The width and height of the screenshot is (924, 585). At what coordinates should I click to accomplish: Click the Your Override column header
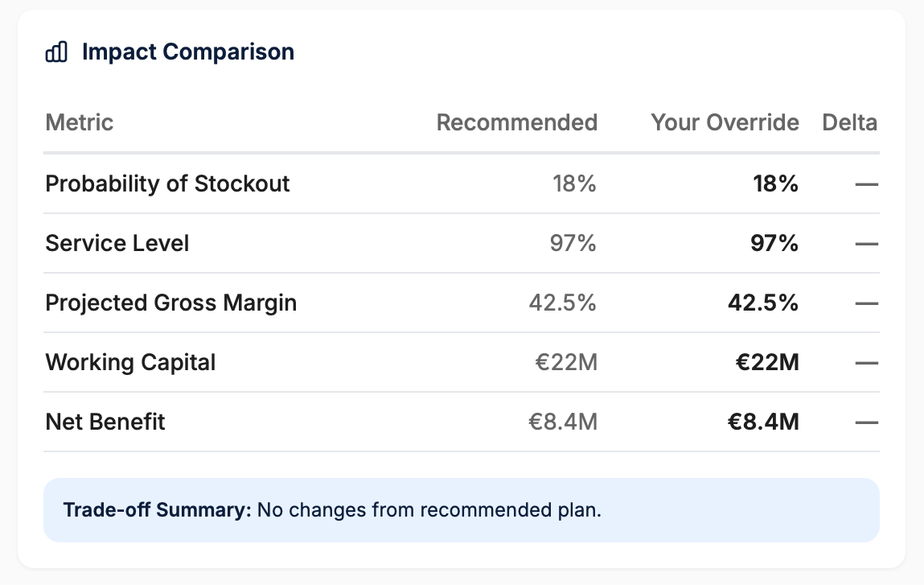pyautogui.click(x=725, y=122)
